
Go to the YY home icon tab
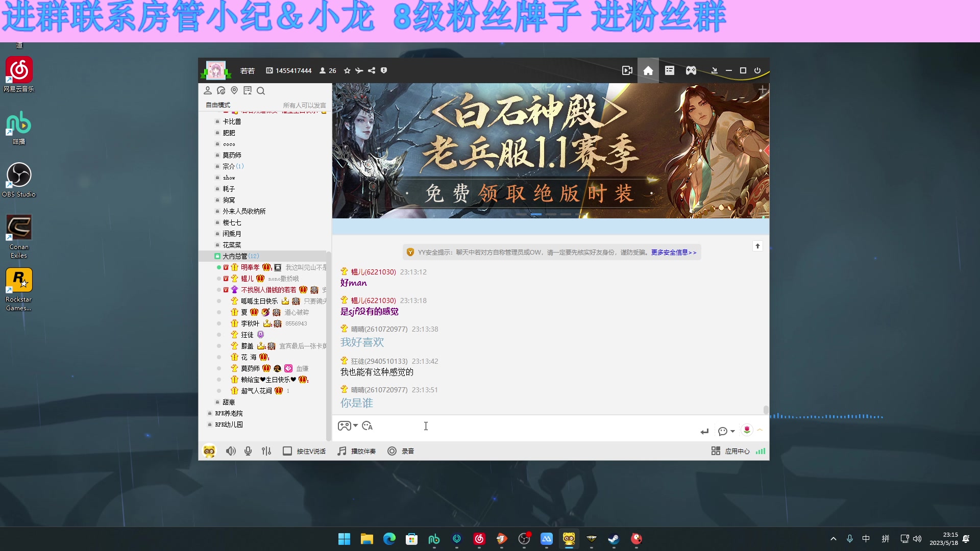pos(648,70)
